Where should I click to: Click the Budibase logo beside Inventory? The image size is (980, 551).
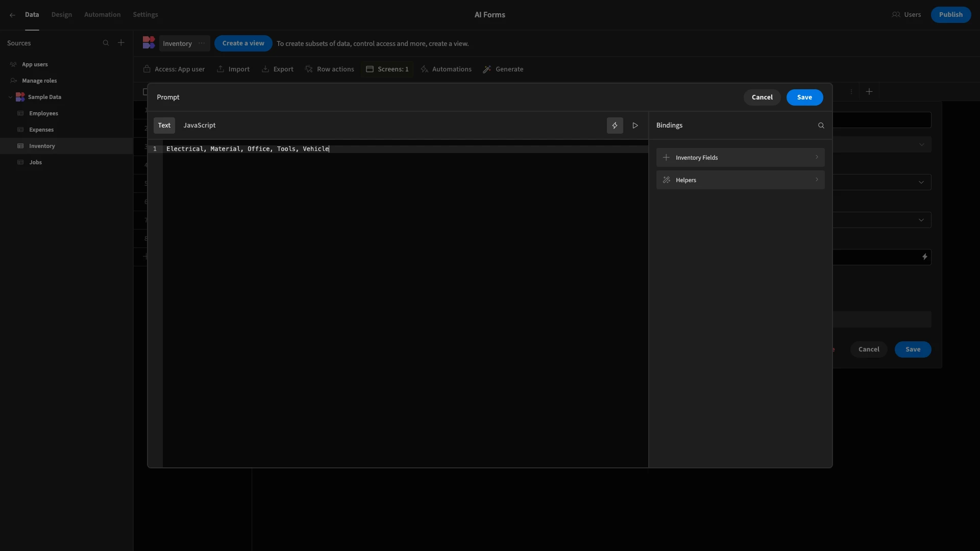click(x=149, y=43)
